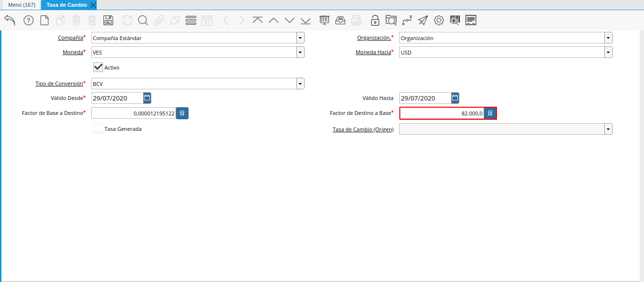Viewport: 644px width, 282px height.
Task: Click the greyed Copy record icon
Action: point(60,20)
